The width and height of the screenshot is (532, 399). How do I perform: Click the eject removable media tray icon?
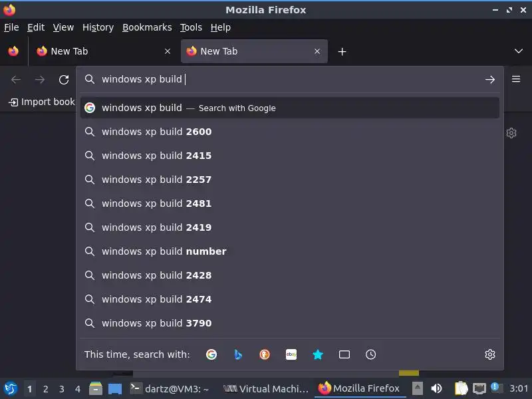pyautogui.click(x=418, y=388)
